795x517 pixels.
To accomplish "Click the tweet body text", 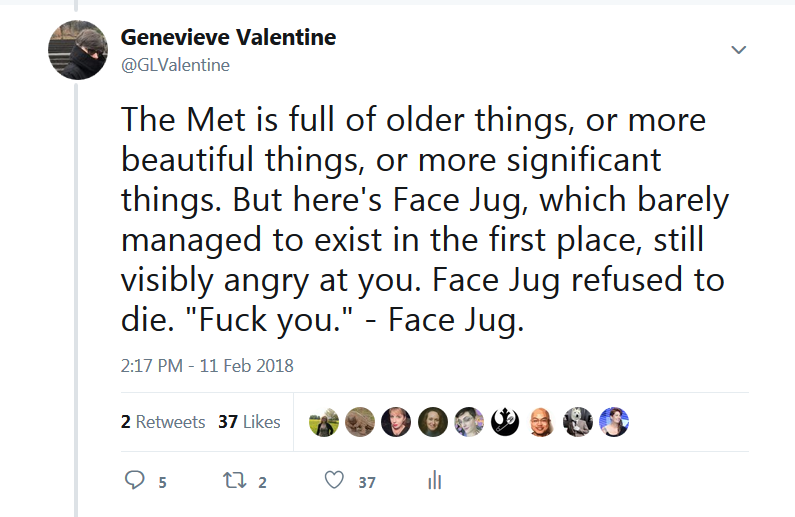I will pos(420,220).
